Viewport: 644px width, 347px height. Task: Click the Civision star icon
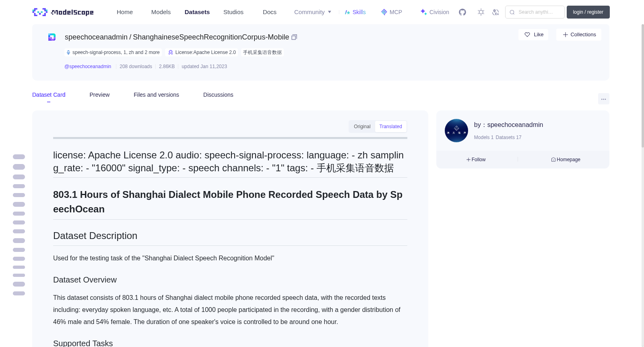(x=423, y=12)
